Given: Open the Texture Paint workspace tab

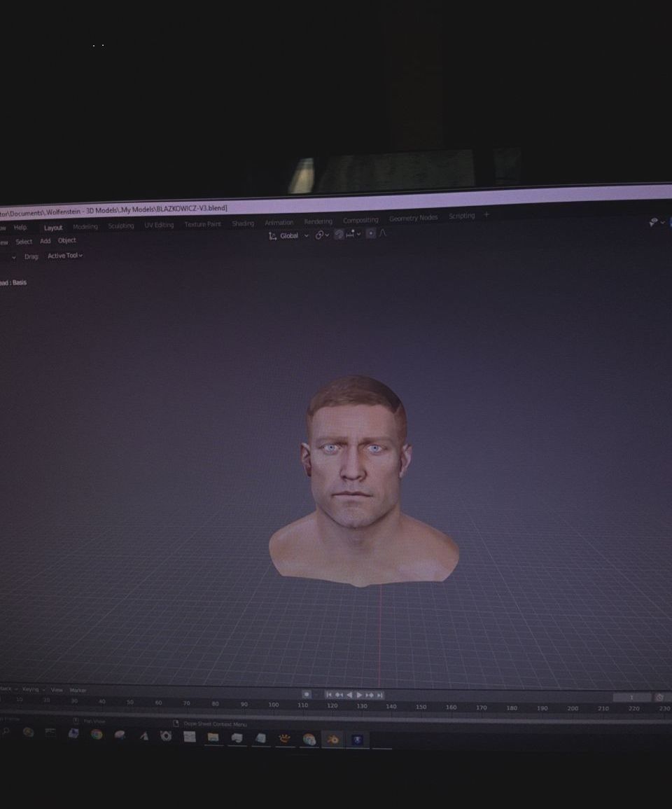Looking at the screenshot, I should pos(203,224).
